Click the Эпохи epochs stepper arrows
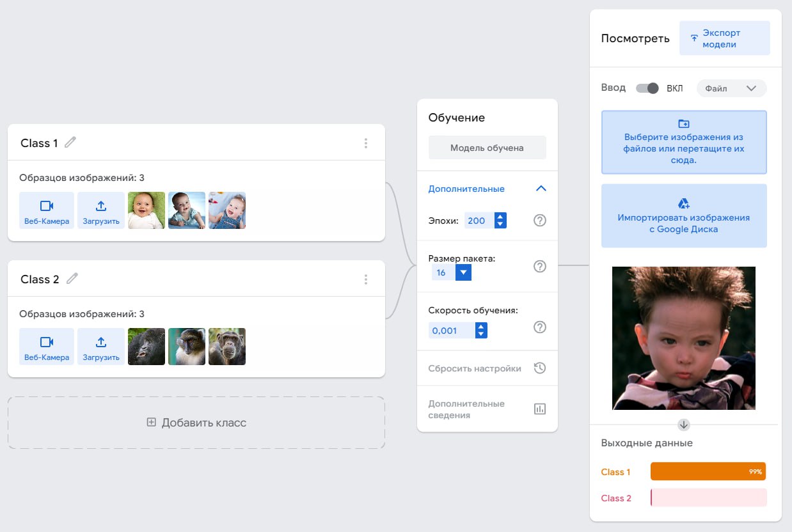792x532 pixels. point(500,221)
